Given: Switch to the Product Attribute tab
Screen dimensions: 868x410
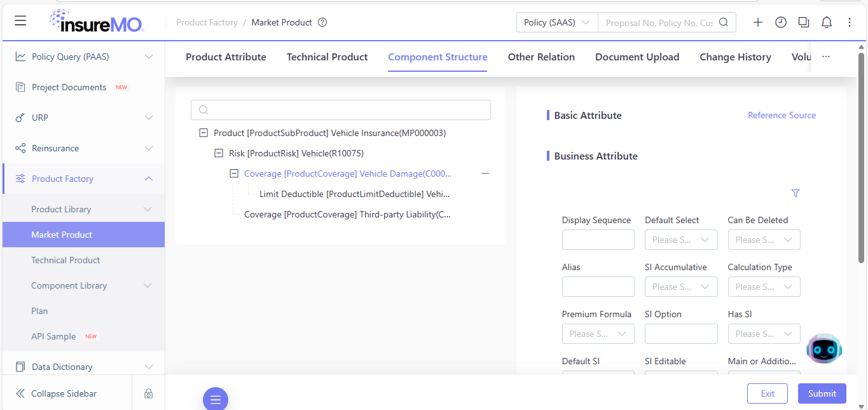Looking at the screenshot, I should coord(226,57).
